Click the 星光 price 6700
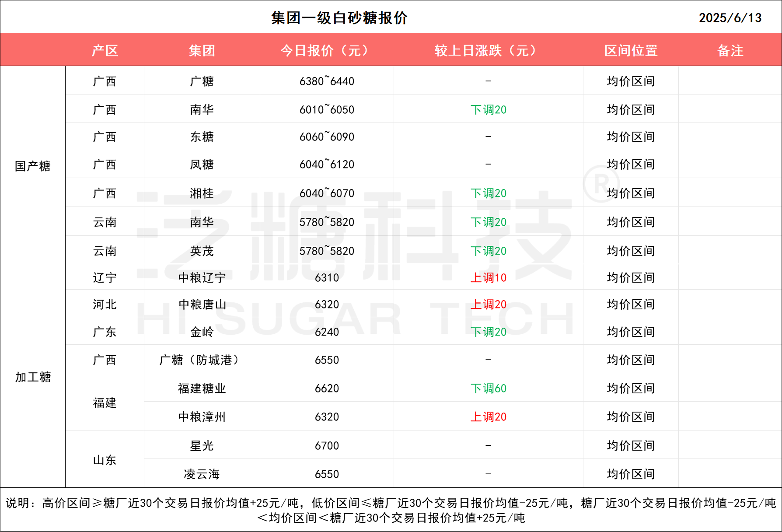Screen dimensions: 782x532 [327, 446]
